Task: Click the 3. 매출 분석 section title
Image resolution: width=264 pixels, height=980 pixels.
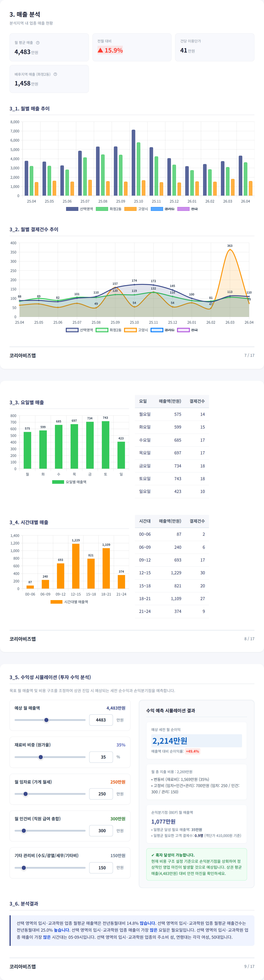Action: (25, 14)
